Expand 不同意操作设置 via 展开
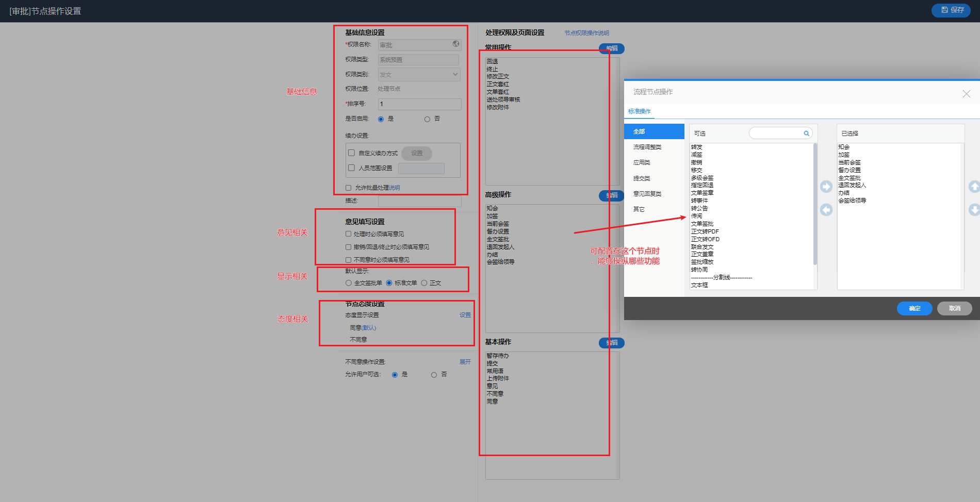This screenshot has width=980, height=502. [465, 362]
